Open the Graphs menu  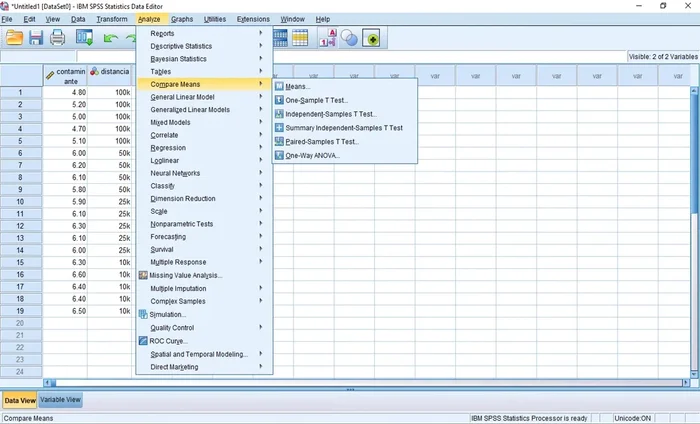(x=182, y=19)
